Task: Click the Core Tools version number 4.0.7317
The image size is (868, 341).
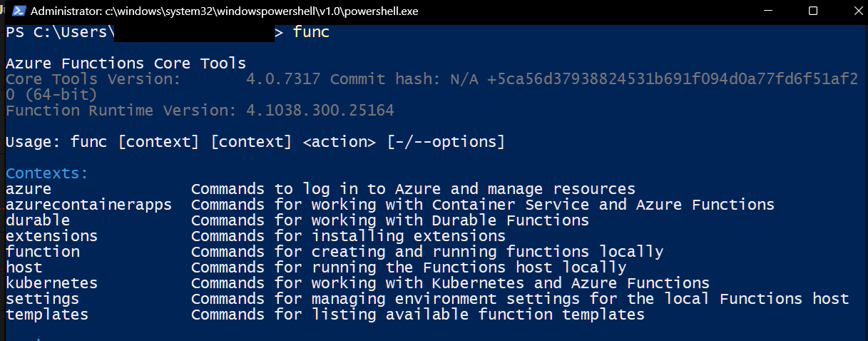Action: point(283,79)
